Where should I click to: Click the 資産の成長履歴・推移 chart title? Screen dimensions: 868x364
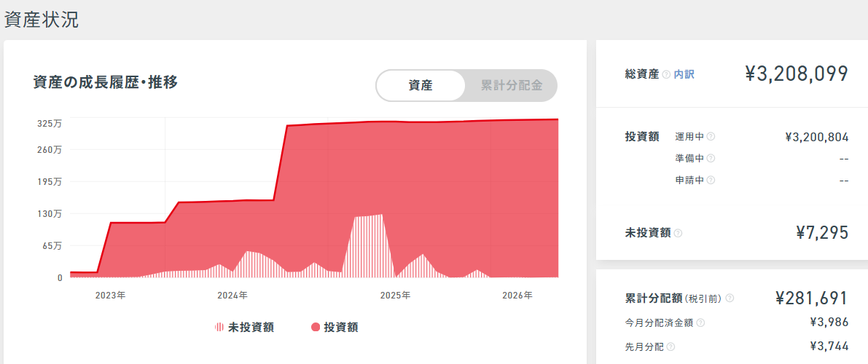(106, 82)
